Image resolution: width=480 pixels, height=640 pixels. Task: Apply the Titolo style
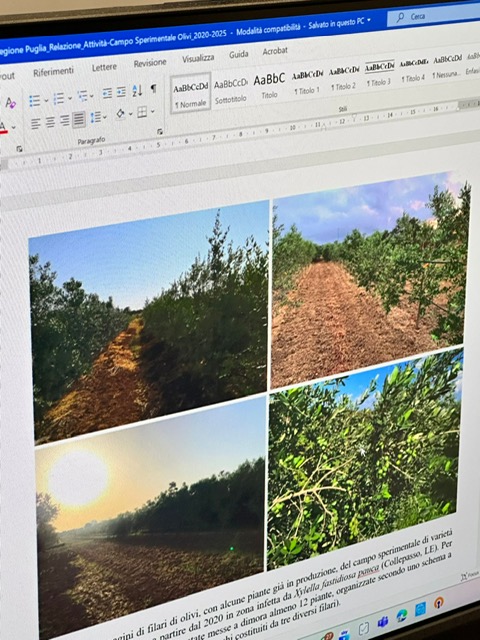click(x=269, y=86)
